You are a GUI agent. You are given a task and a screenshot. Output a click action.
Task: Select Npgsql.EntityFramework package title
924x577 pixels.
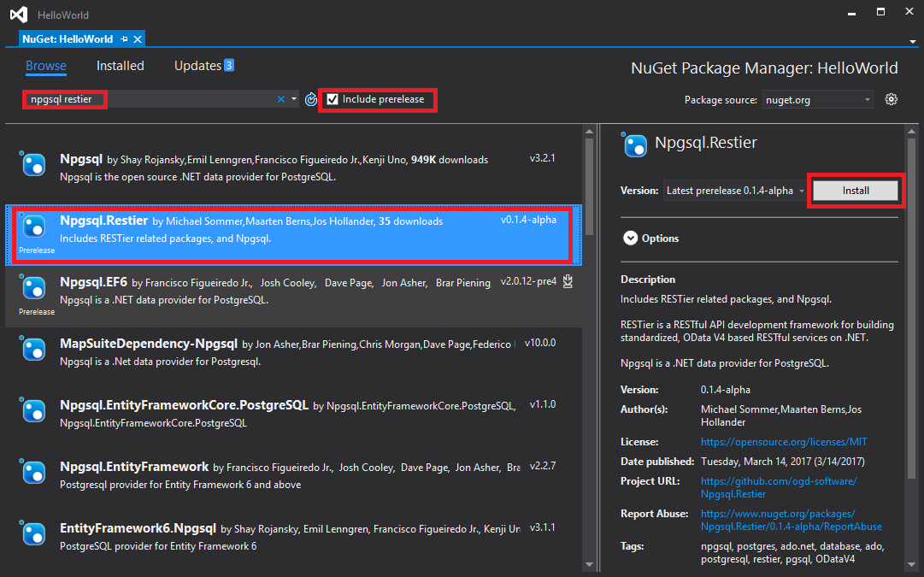134,466
